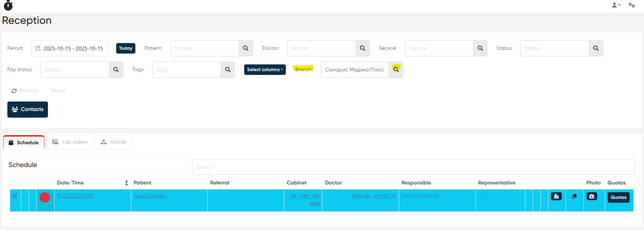Click the Branch field search icon

[396, 70]
